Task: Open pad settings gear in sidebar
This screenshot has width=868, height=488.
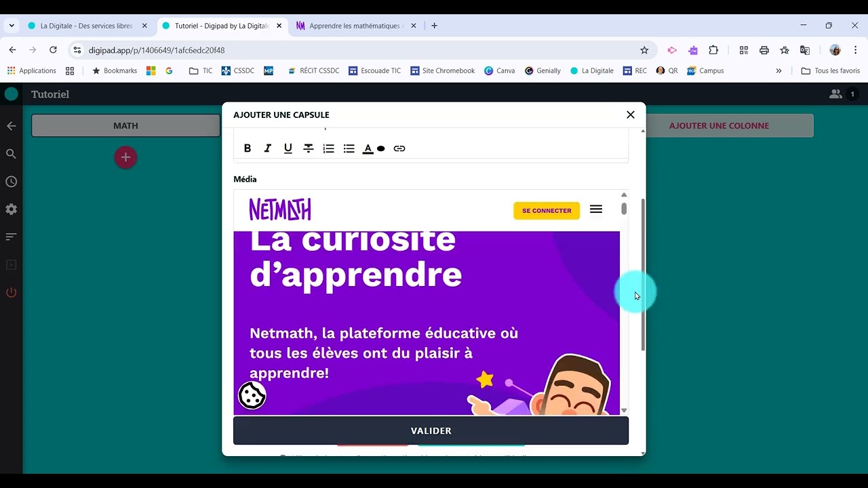Action: tap(11, 209)
